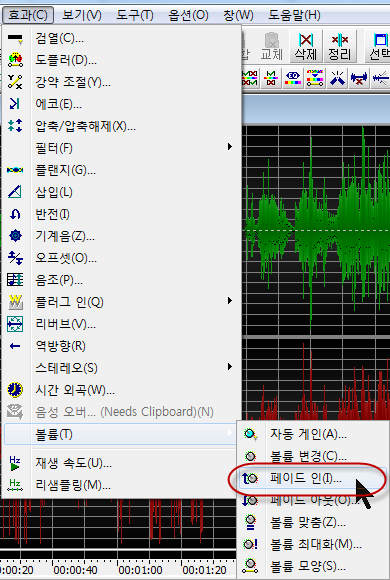This screenshot has height=580, width=390.
Task: Select 페이드 인(I)... fade in
Action: (x=314, y=478)
